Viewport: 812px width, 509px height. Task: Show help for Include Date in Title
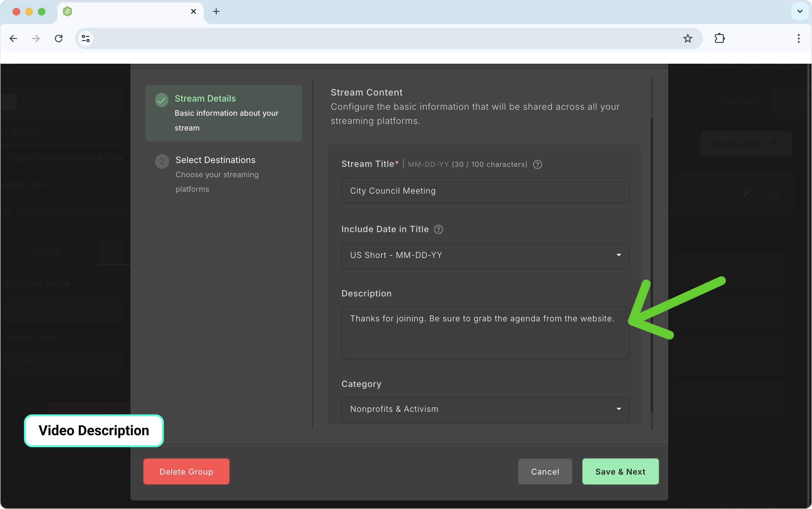click(x=438, y=229)
